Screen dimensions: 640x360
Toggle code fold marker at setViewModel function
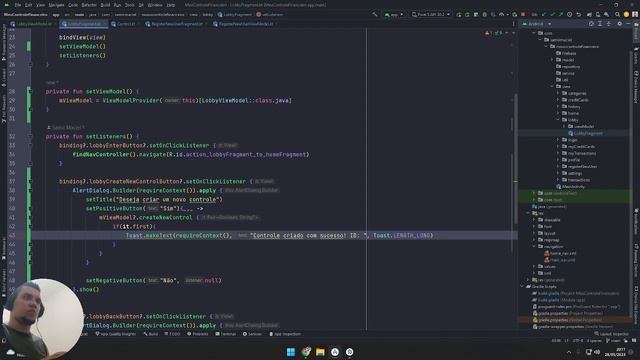[30, 92]
